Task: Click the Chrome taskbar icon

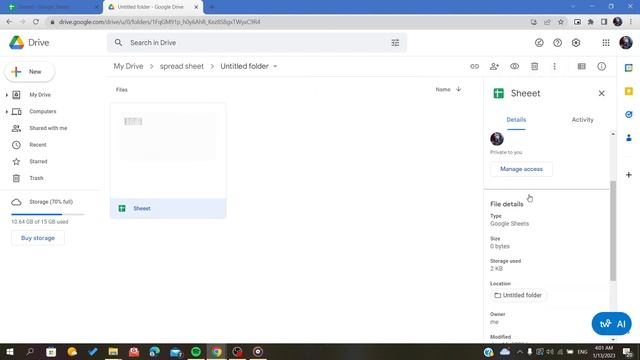Action: pos(216,352)
